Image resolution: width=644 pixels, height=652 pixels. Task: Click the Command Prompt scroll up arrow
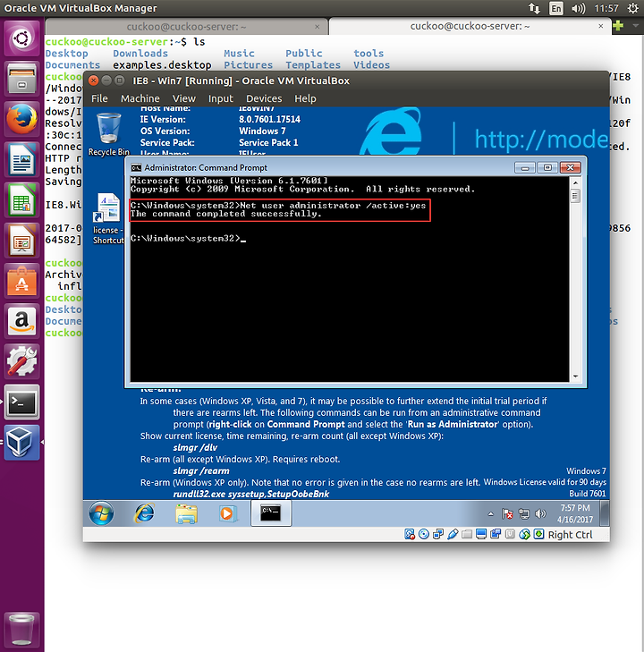click(x=575, y=182)
